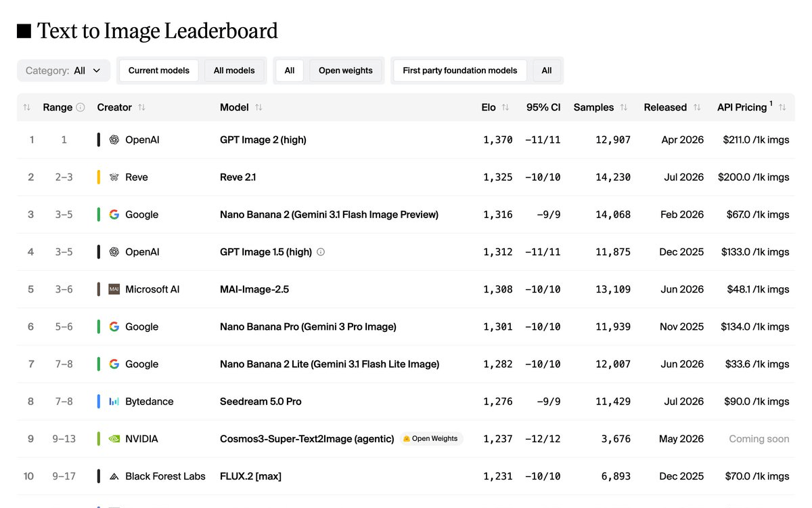Click the Coming soon pricing text
Screen dimensions: 812x508
[759, 439]
